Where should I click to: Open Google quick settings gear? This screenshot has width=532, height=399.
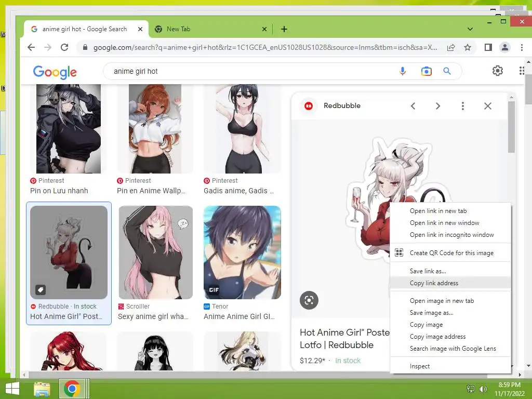497,71
